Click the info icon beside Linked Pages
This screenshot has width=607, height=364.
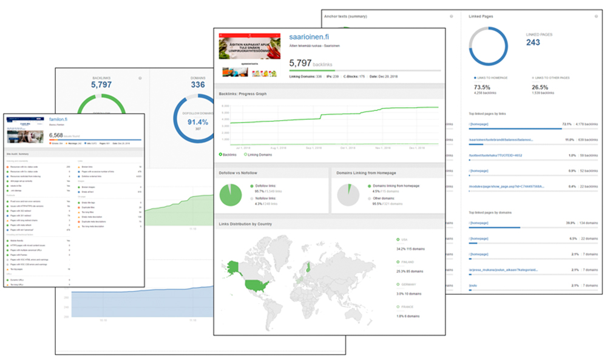coord(596,16)
